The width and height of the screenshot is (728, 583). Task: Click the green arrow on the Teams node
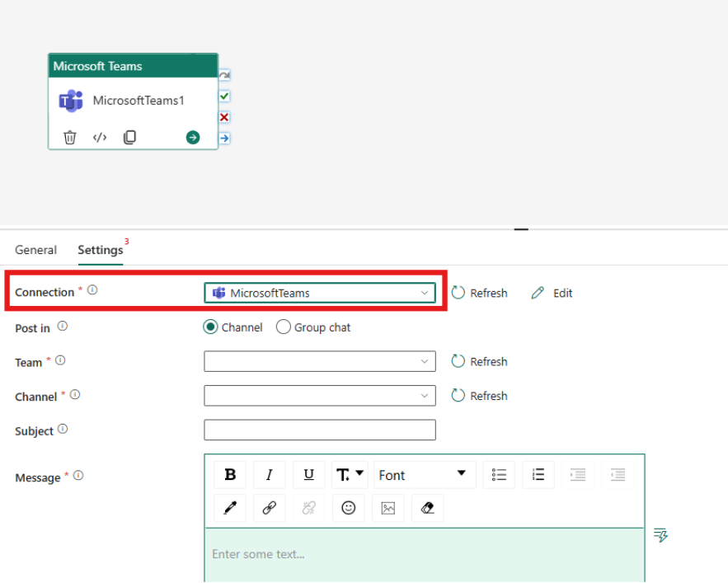[x=192, y=137]
